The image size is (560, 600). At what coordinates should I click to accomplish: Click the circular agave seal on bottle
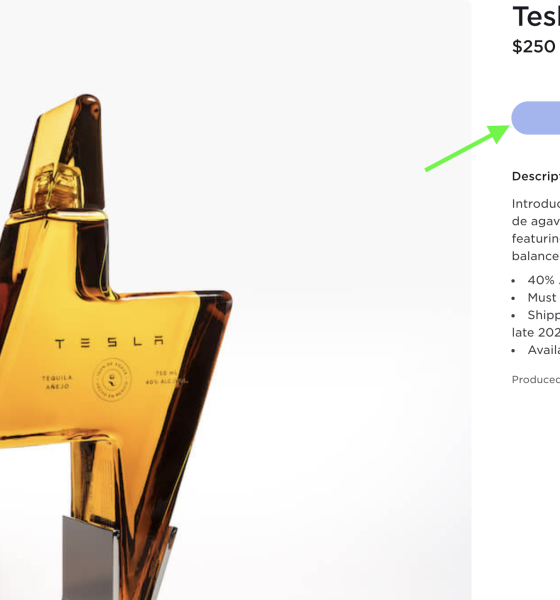[112, 380]
